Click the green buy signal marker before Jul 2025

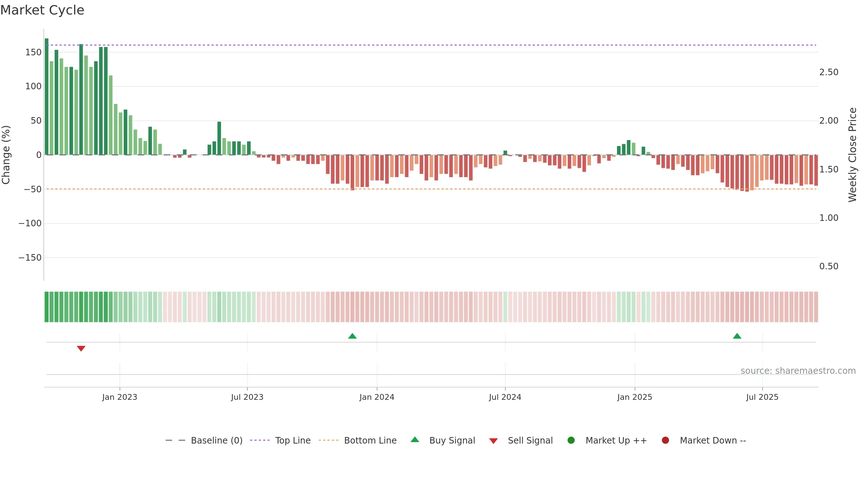737,336
